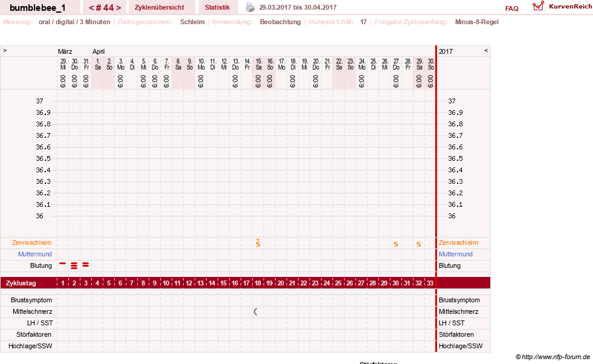
Task: Click the left Blutung row label
Action: coord(41,265)
